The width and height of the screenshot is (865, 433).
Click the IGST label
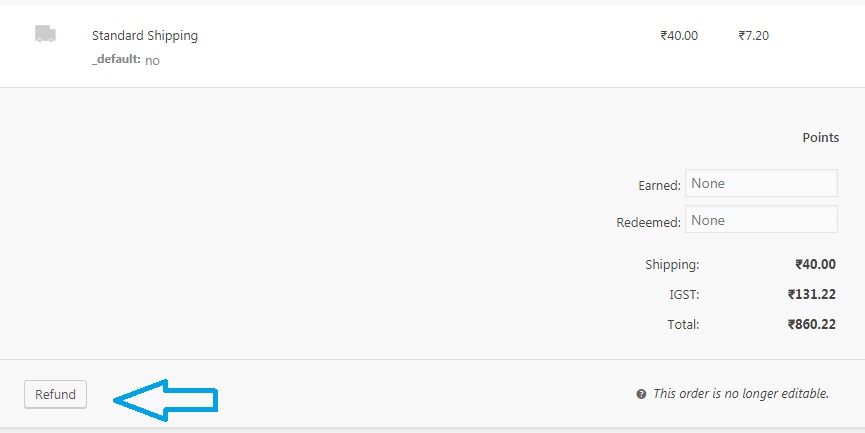pos(684,295)
